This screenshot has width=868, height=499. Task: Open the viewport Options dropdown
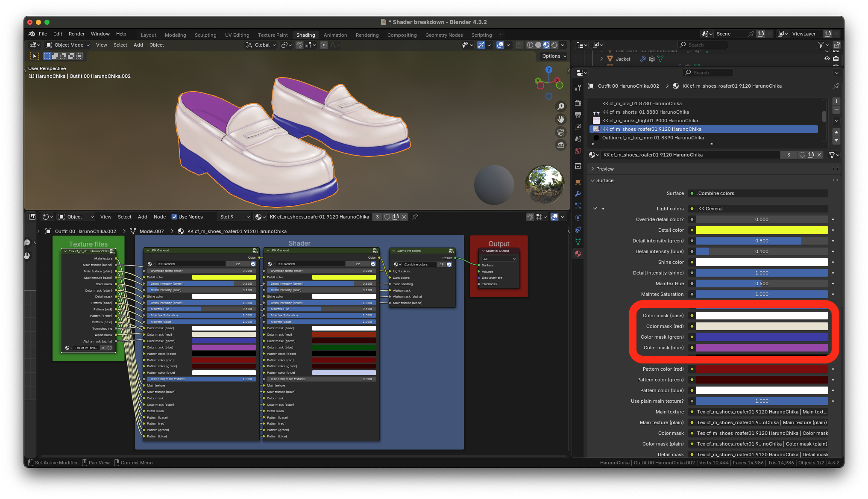pos(554,56)
